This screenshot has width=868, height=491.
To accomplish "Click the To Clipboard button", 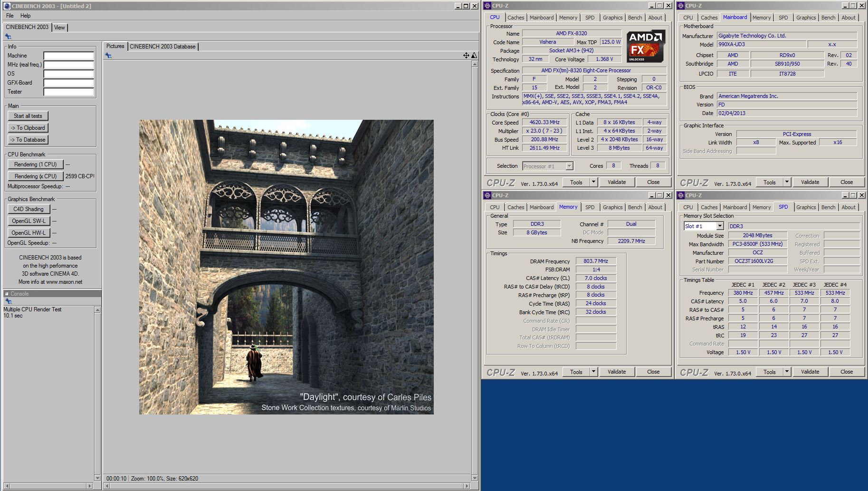I will click(x=28, y=128).
